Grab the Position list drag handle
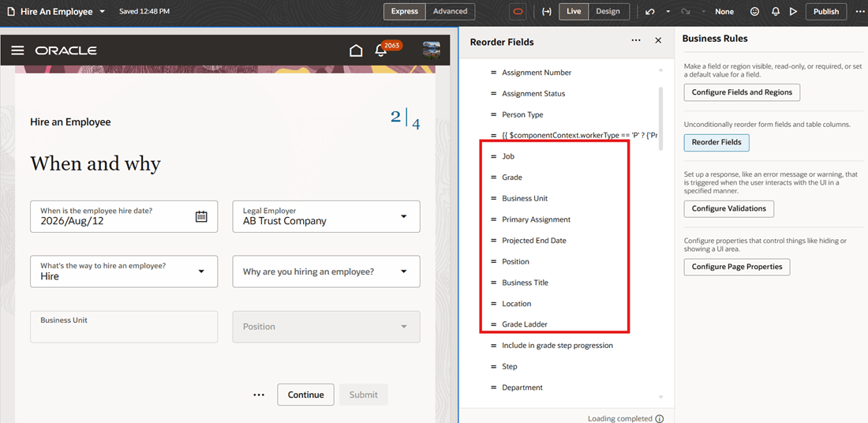 click(493, 262)
